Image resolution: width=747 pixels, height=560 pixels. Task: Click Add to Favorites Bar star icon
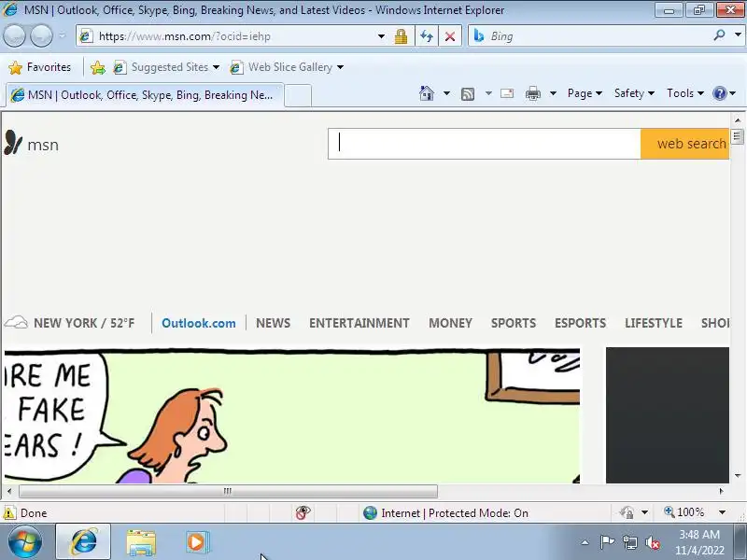98,67
